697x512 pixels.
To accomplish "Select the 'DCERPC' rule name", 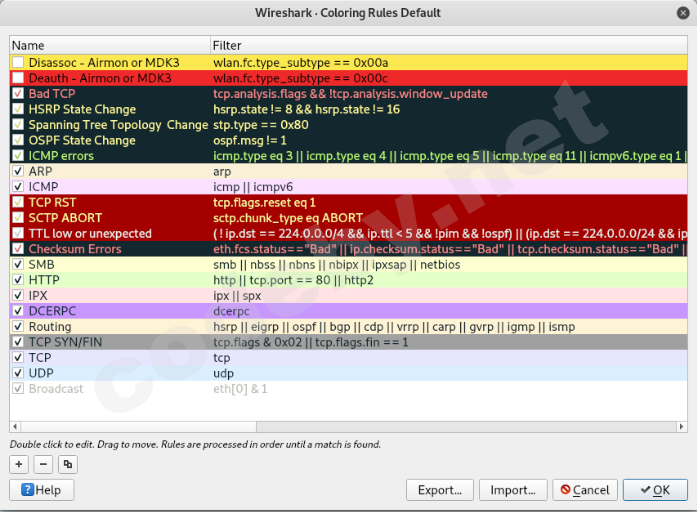I will tap(52, 311).
